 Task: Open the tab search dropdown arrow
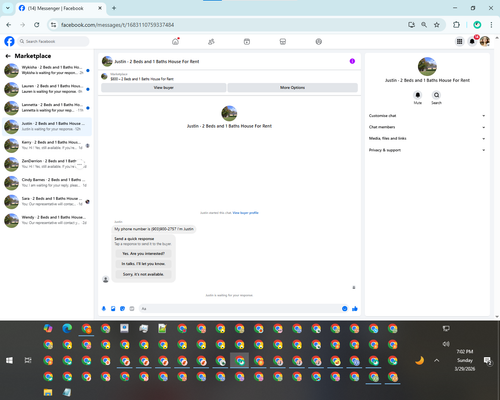[x=8, y=8]
